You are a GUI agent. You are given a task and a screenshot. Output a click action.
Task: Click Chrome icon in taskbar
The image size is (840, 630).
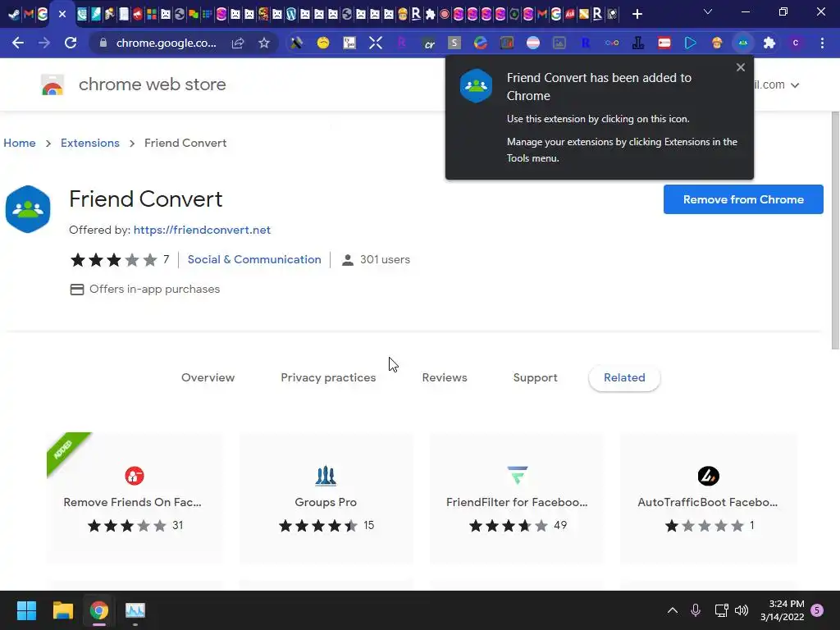pyautogui.click(x=99, y=610)
